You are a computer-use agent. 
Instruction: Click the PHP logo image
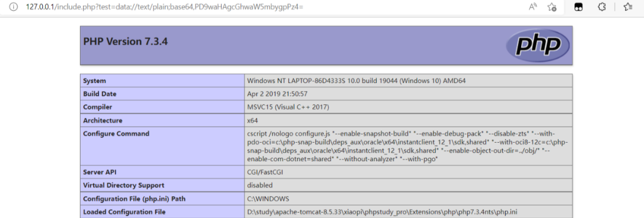[x=538, y=45]
